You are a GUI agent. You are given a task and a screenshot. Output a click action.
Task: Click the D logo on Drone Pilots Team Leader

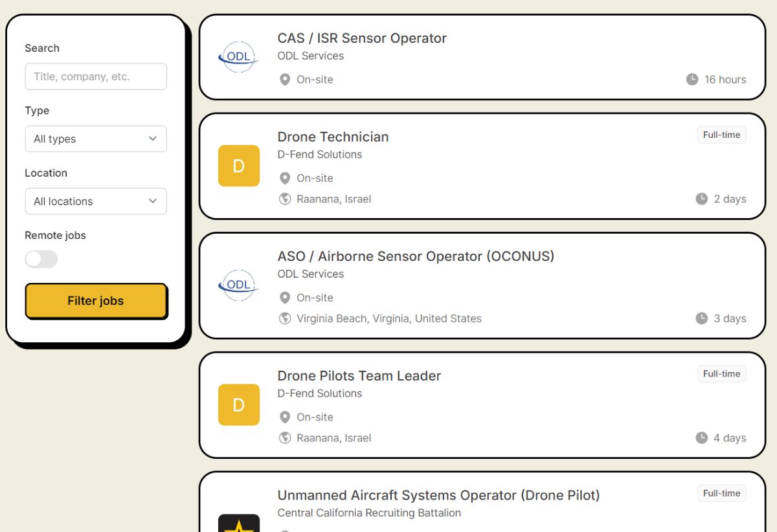pos(239,405)
